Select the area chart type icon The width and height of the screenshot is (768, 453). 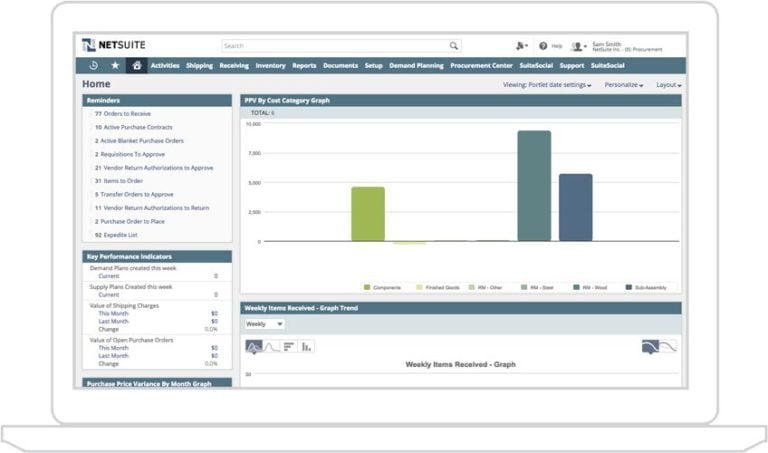pos(254,346)
